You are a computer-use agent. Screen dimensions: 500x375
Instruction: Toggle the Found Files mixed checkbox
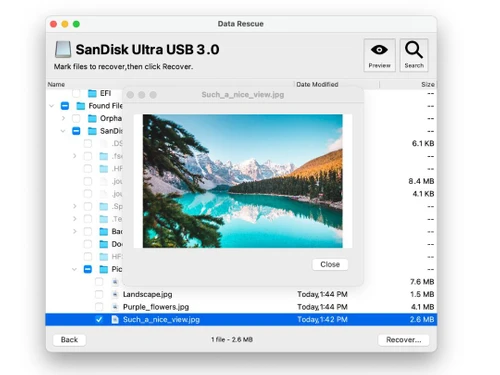coord(65,106)
